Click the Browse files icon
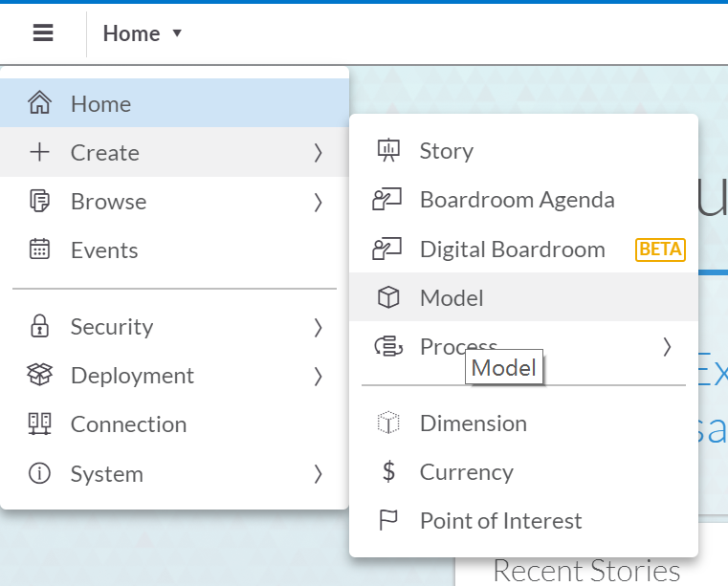Image resolution: width=728 pixels, height=586 pixels. click(39, 202)
